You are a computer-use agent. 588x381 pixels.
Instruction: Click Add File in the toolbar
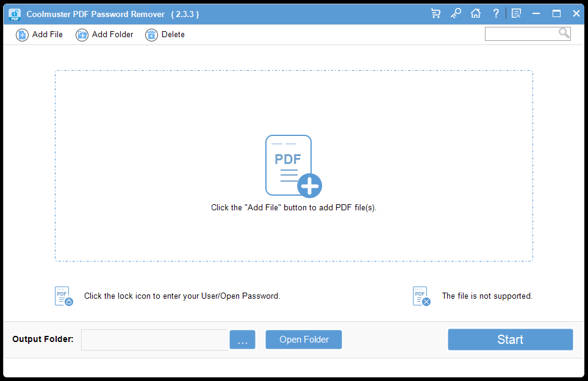[40, 35]
